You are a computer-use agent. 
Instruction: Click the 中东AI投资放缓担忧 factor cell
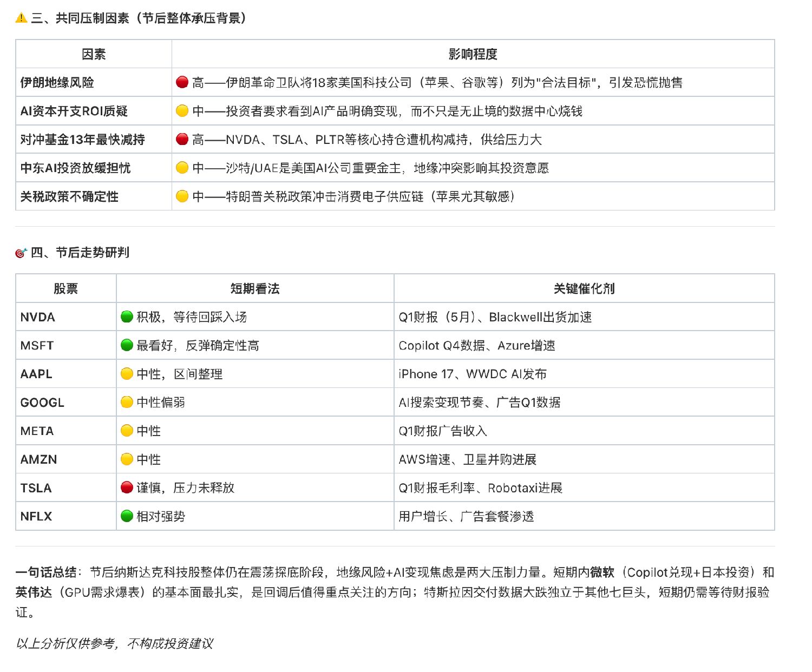tap(94, 168)
